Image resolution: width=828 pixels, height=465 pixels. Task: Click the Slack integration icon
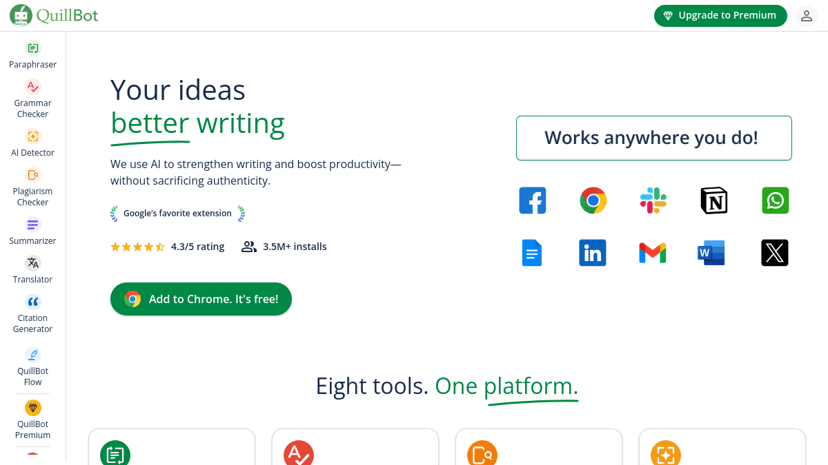[653, 200]
